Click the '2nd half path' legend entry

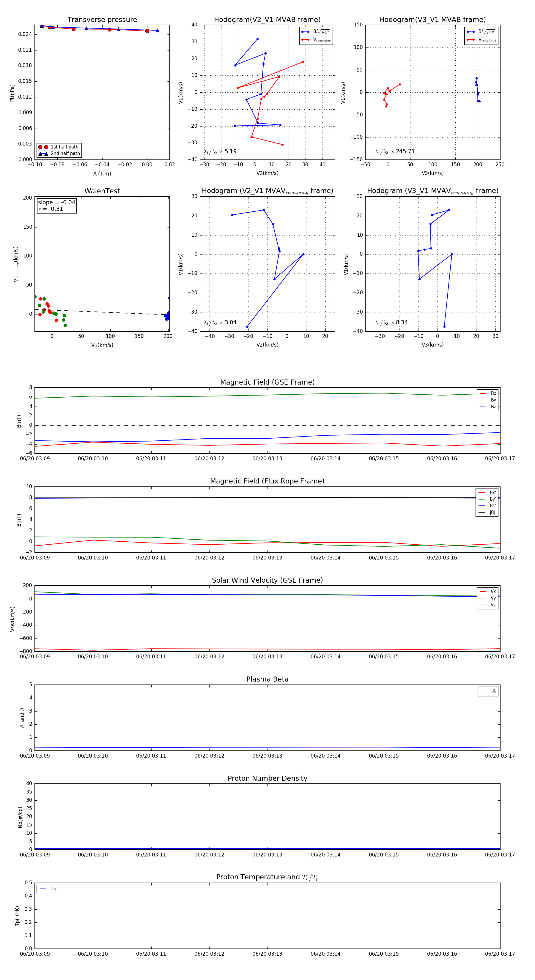pos(59,154)
